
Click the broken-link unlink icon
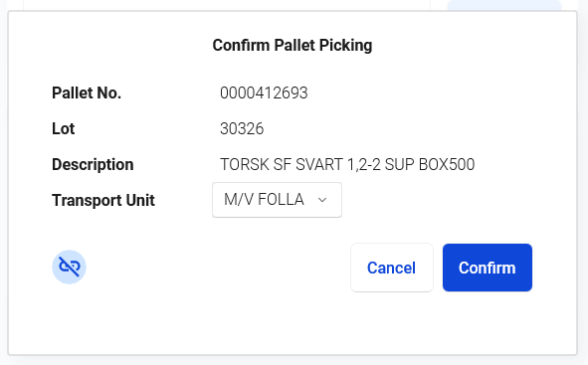click(x=69, y=267)
